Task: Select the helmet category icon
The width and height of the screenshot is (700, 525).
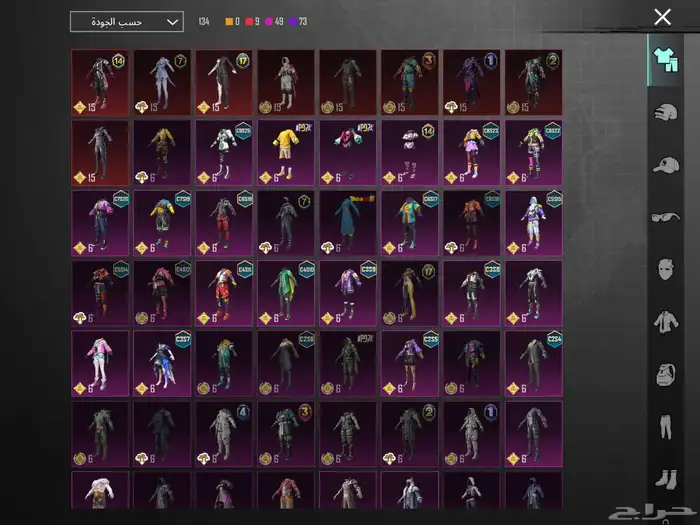Action: coord(662,112)
